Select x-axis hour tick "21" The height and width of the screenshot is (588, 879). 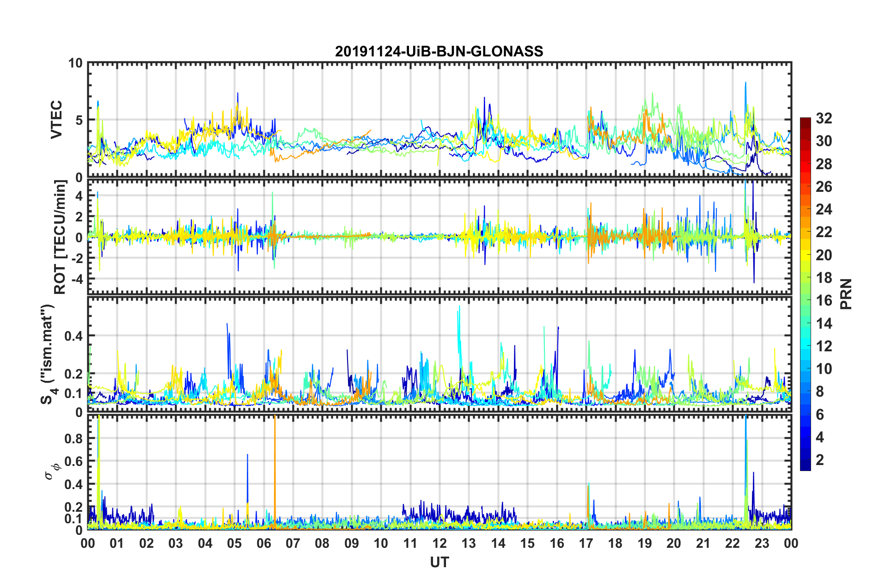703,543
